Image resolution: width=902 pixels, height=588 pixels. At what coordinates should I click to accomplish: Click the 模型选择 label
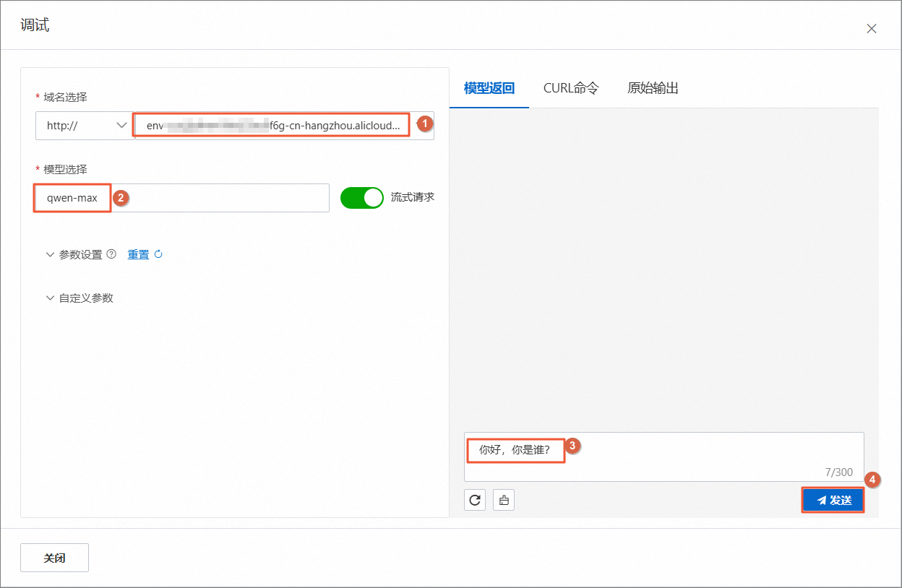point(65,169)
